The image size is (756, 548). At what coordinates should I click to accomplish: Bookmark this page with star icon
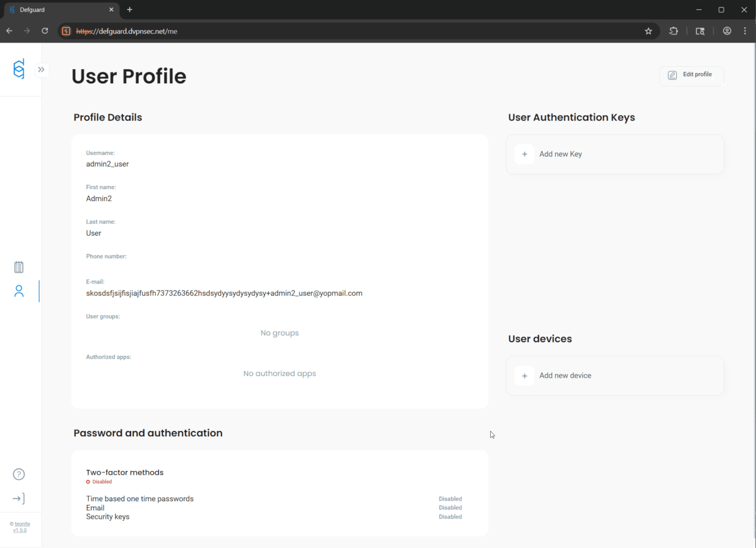[649, 31]
